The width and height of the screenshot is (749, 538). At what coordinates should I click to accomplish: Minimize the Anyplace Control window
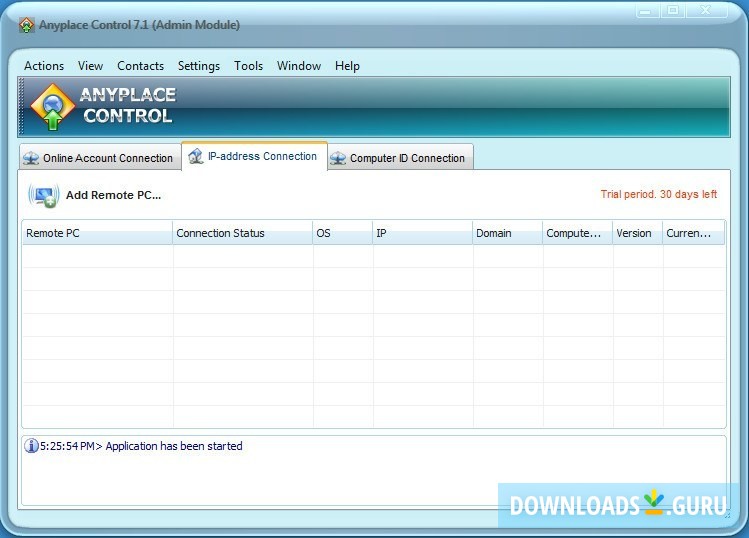click(x=648, y=11)
